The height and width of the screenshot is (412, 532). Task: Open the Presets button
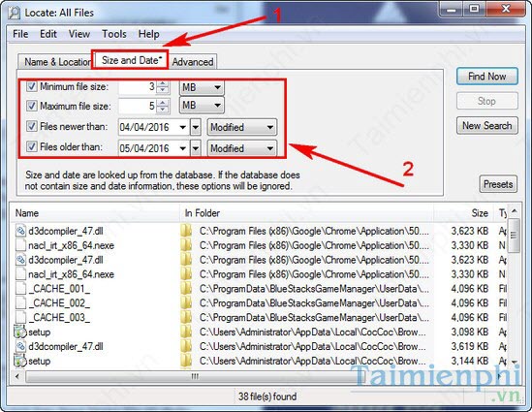tap(498, 184)
